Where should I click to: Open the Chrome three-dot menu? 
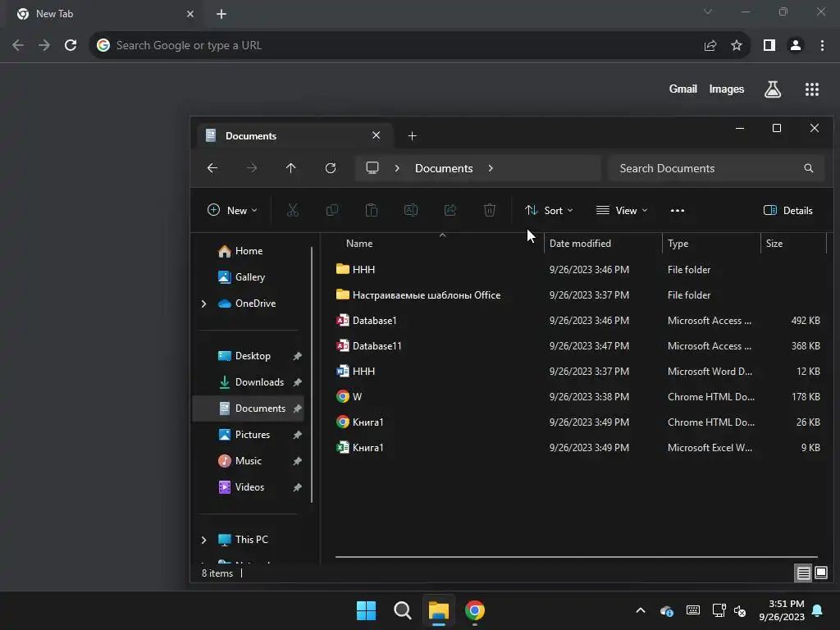(822, 46)
